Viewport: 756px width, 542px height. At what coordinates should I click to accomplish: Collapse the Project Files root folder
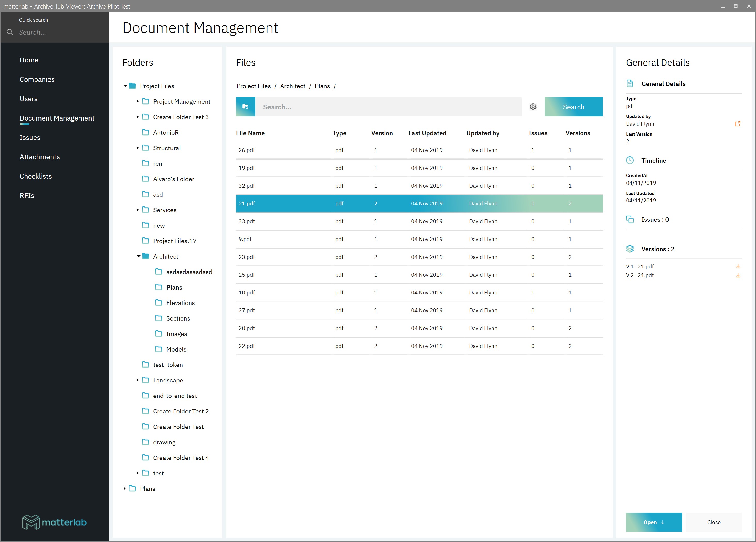tap(125, 86)
